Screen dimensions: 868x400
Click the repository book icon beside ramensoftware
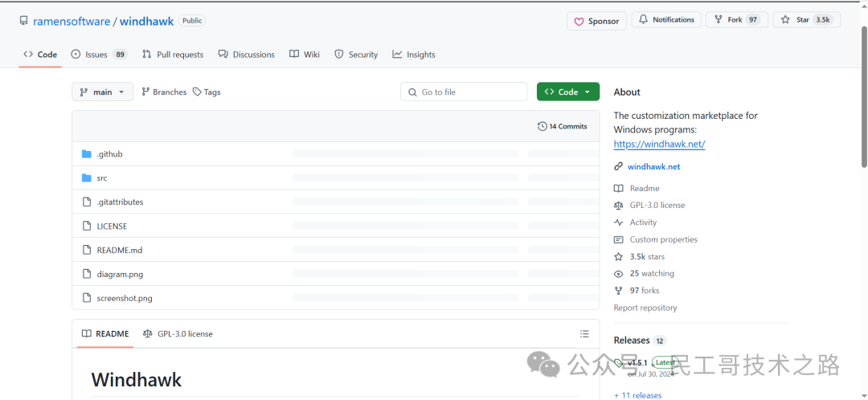[x=24, y=21]
